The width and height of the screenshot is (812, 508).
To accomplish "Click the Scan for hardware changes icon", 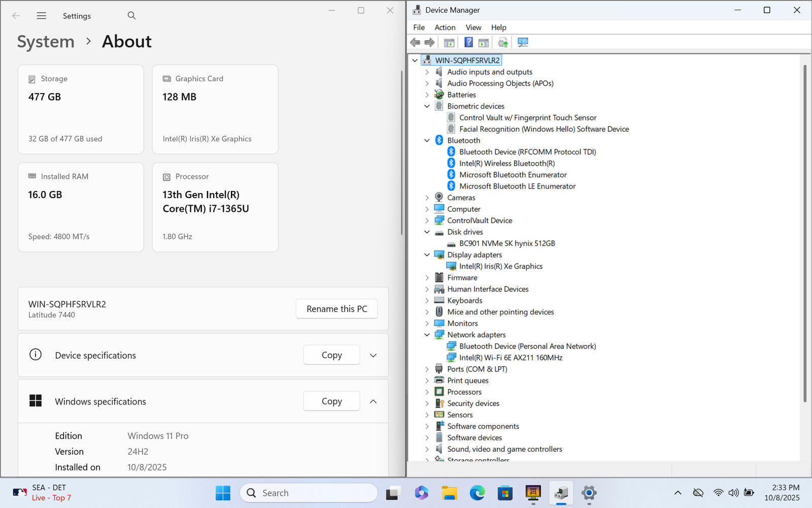I will coord(523,42).
